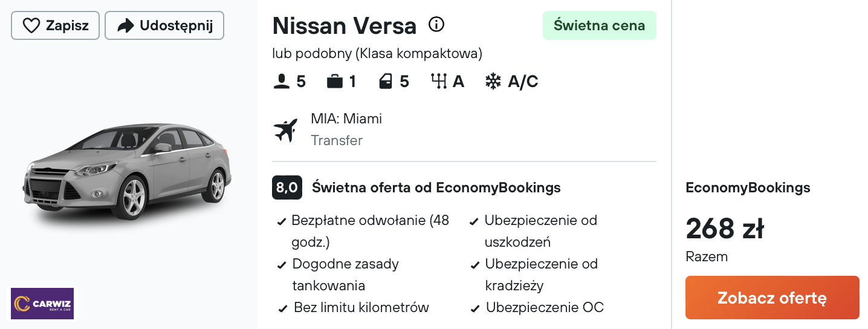Click the passenger seats icon
Viewport: 868px width, 329px height.
pos(282,81)
